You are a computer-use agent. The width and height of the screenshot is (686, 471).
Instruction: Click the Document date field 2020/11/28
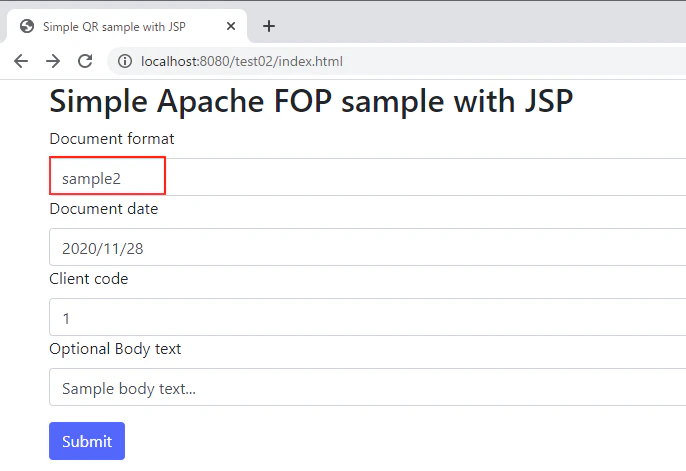(368, 247)
